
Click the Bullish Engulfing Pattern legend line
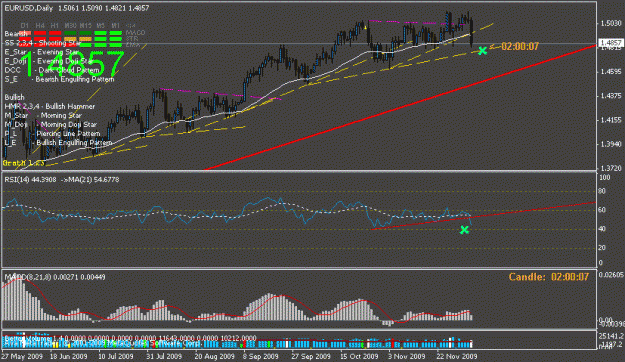[x=58, y=142]
